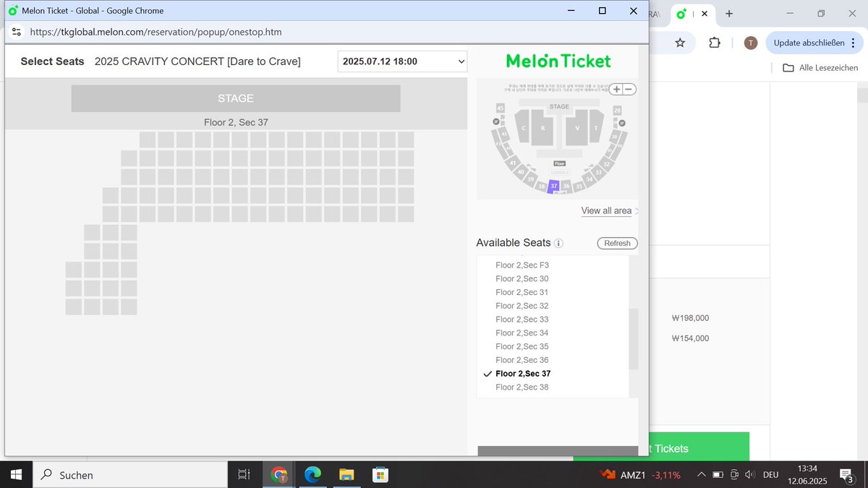Open a new browser tab with the plus
Screen dimensions: 868x488
click(728, 13)
